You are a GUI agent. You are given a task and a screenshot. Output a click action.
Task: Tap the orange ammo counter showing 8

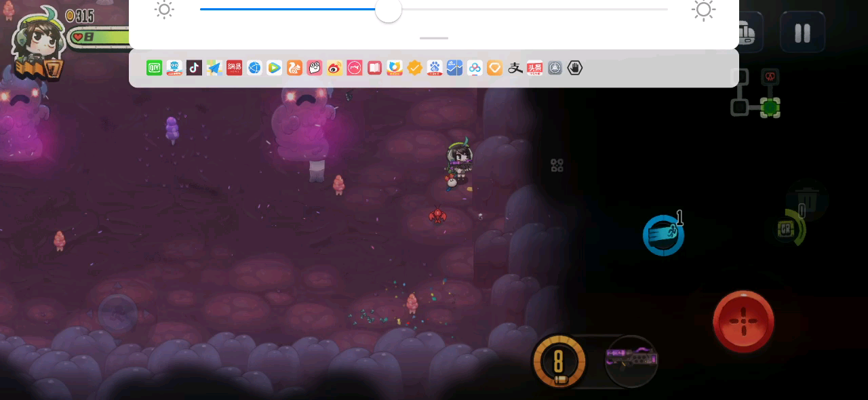[x=559, y=361]
